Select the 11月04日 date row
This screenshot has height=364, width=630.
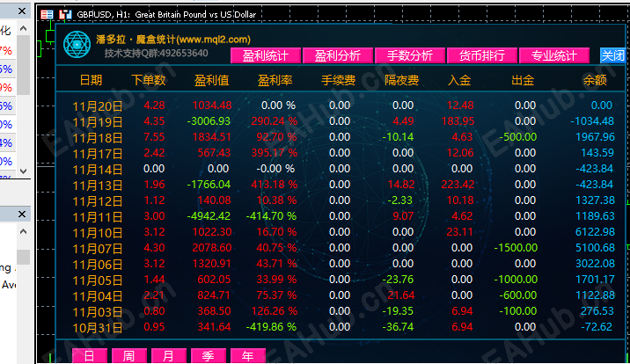pyautogui.click(x=98, y=296)
